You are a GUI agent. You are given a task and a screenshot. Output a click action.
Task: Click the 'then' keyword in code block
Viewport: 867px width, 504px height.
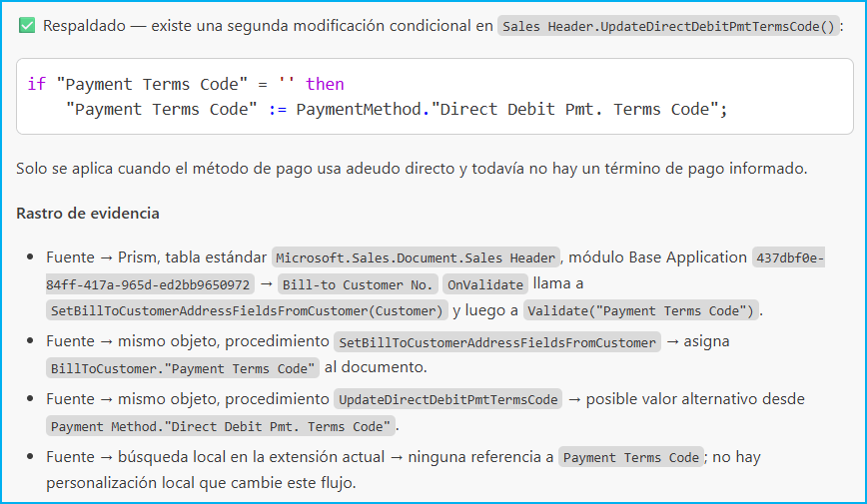click(x=326, y=84)
